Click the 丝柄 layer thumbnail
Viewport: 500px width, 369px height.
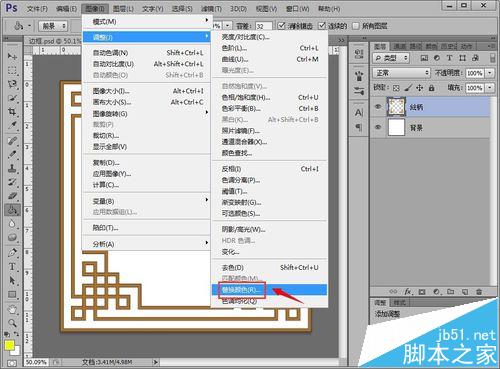(x=396, y=107)
